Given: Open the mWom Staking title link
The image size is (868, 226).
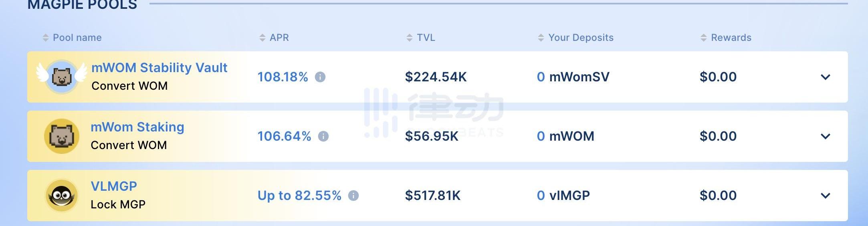Looking at the screenshot, I should coord(137,127).
